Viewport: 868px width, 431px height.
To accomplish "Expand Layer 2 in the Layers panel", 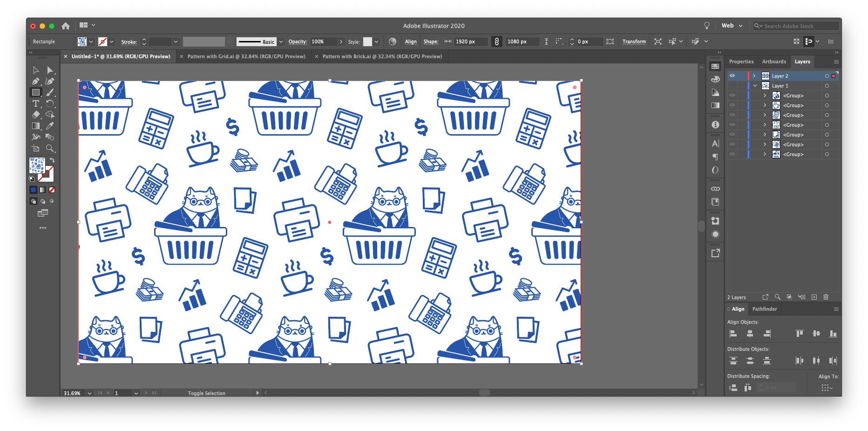I will pyautogui.click(x=754, y=75).
